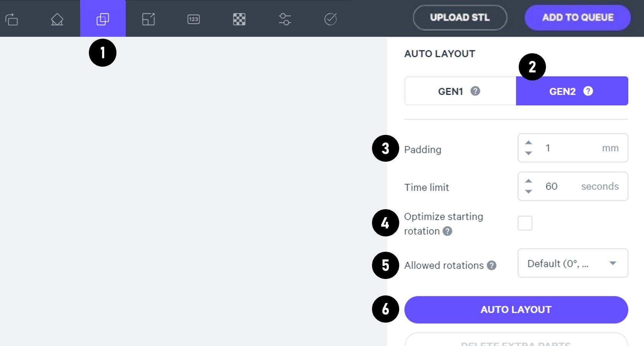Open the checkerboard texture tool icon
This screenshot has width=644, height=346.
click(239, 19)
